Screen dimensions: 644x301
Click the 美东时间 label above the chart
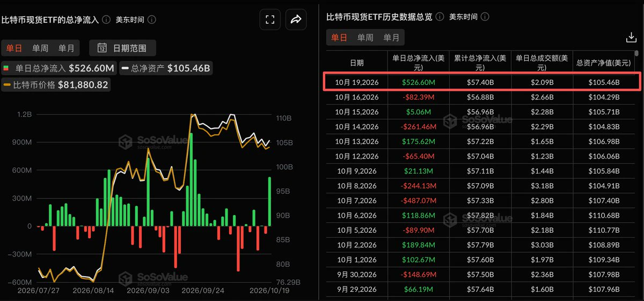click(x=130, y=19)
